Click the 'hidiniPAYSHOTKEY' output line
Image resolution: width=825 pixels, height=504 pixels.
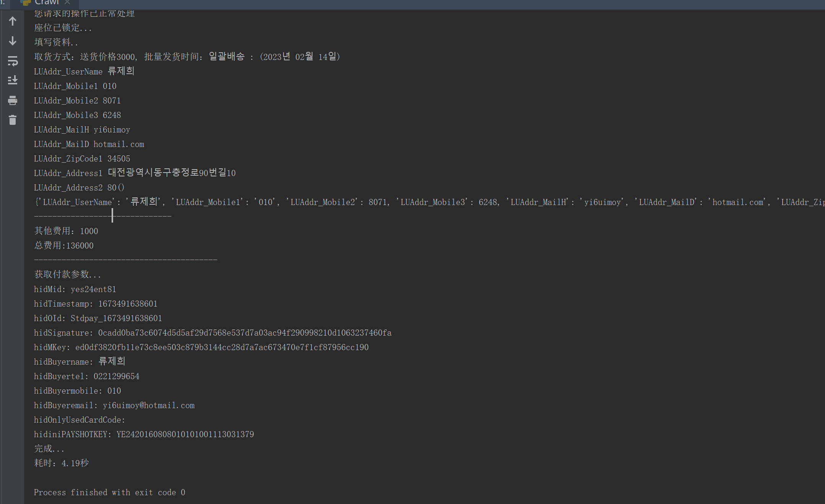point(144,435)
